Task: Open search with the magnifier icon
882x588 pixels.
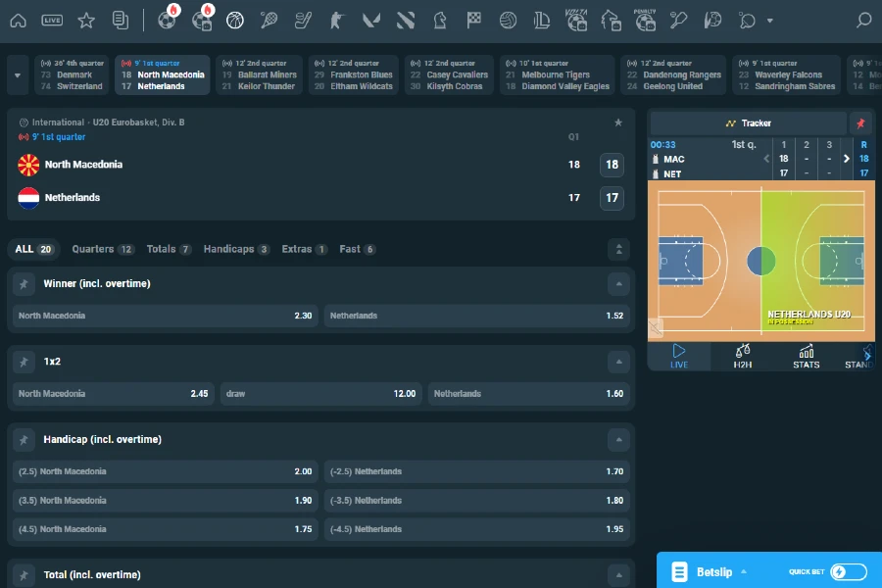Action: [x=864, y=20]
